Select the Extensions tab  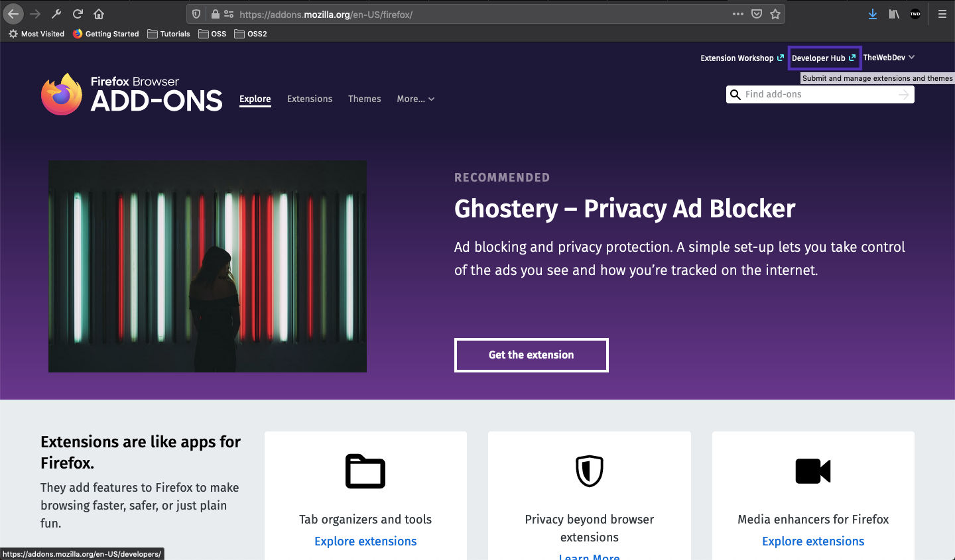[x=310, y=99]
